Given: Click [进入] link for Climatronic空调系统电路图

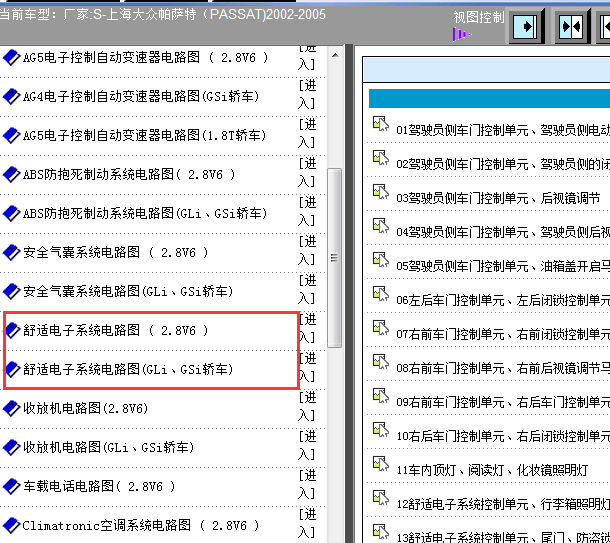Looking at the screenshot, I should [x=307, y=524].
